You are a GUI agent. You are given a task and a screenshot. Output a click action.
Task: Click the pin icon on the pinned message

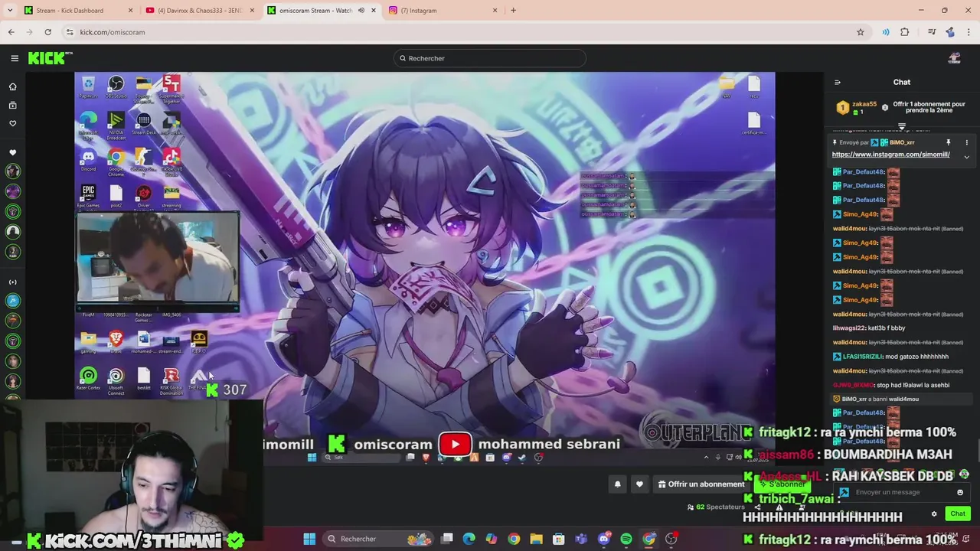coord(948,142)
